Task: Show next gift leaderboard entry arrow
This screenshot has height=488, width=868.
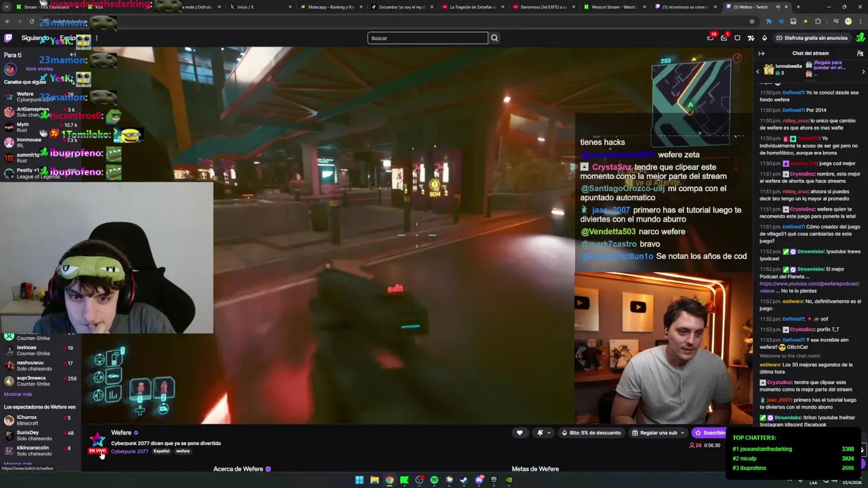Action: [863, 71]
